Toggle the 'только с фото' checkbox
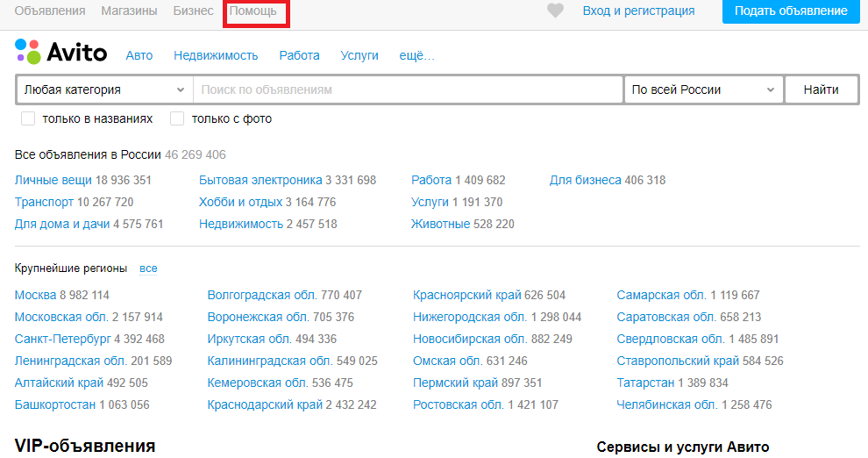 point(177,118)
